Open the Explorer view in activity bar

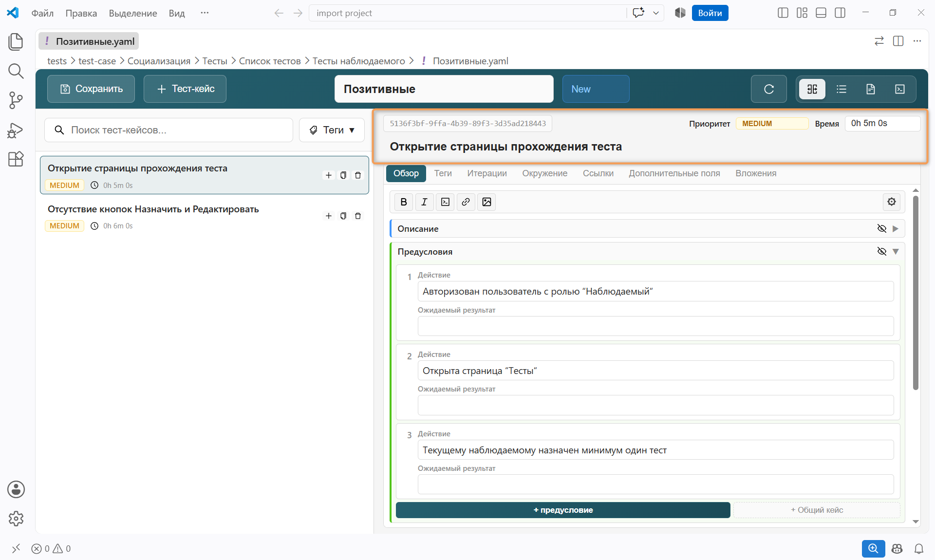[16, 41]
